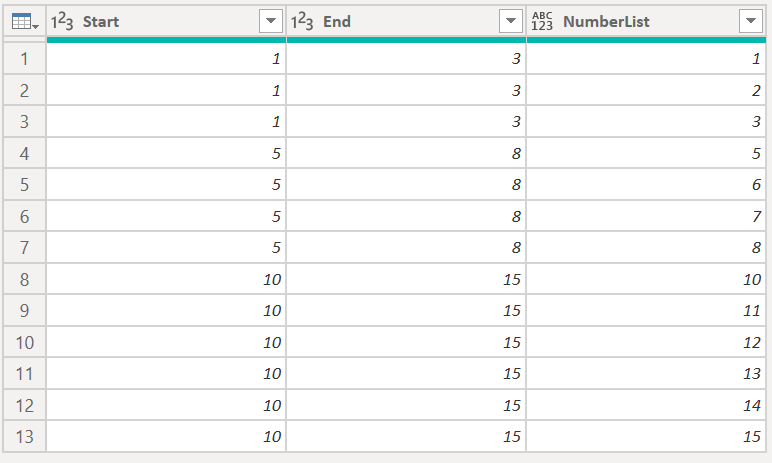Select the Start column header
The height and width of the screenshot is (463, 772).
coord(150,21)
